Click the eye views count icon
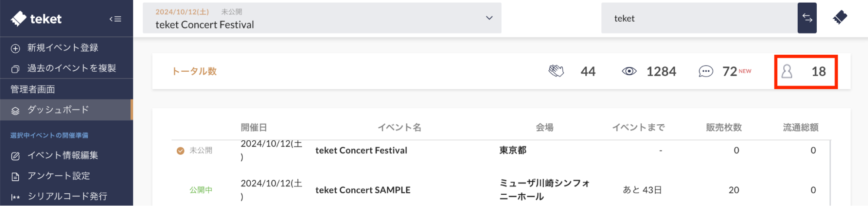The height and width of the screenshot is (206, 868). (x=629, y=71)
